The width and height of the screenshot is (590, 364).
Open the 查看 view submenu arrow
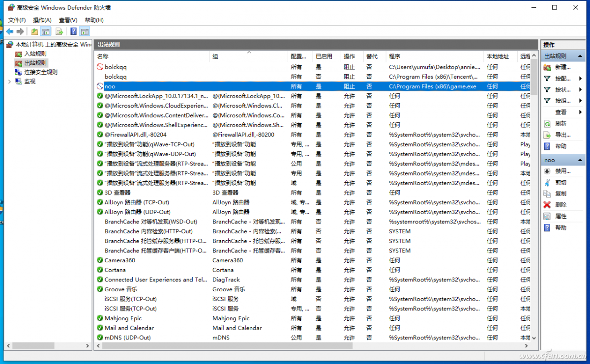coord(581,112)
